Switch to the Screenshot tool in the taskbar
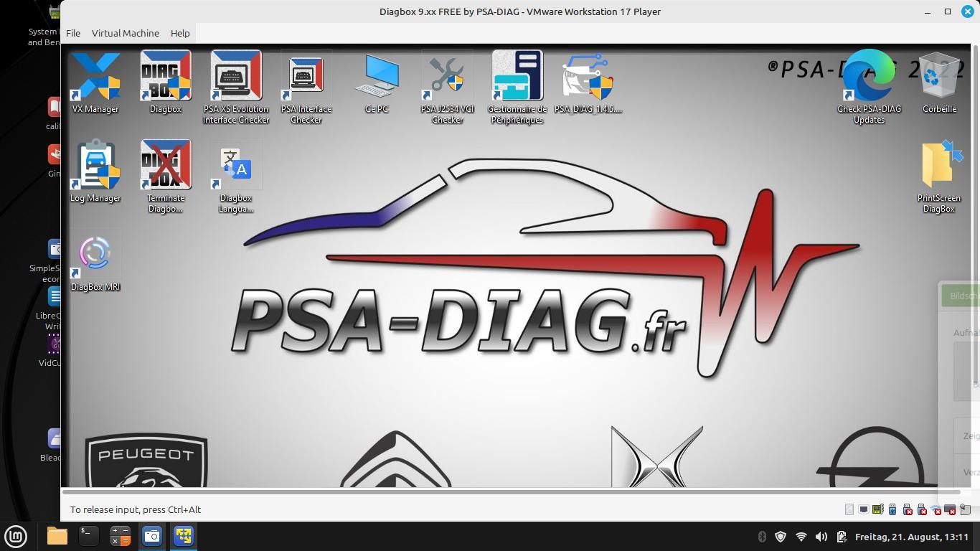The height and width of the screenshot is (551, 980). click(152, 536)
